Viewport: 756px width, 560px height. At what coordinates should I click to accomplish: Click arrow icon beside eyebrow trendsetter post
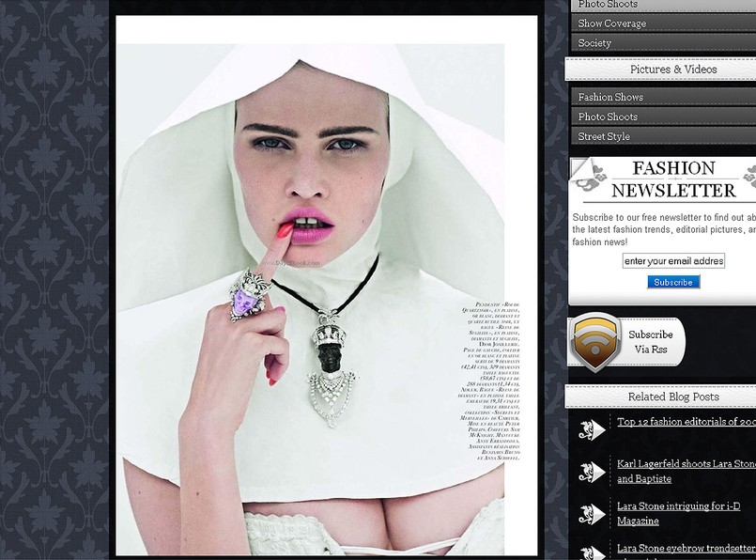tap(592, 552)
